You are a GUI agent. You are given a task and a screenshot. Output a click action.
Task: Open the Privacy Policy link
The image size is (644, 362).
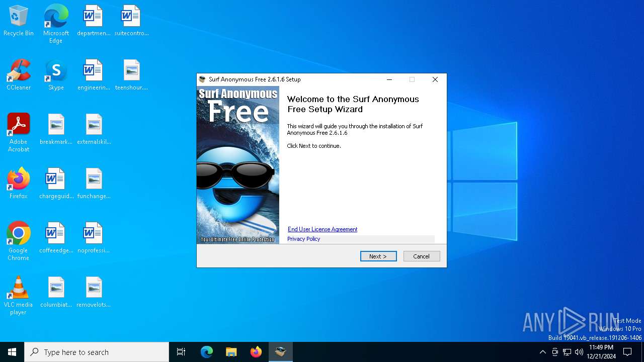304,239
